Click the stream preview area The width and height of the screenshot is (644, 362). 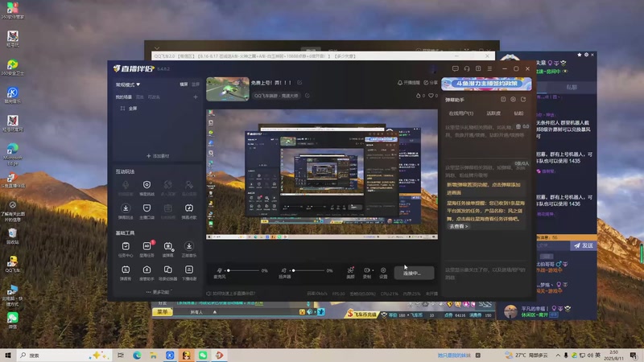[x=322, y=174]
